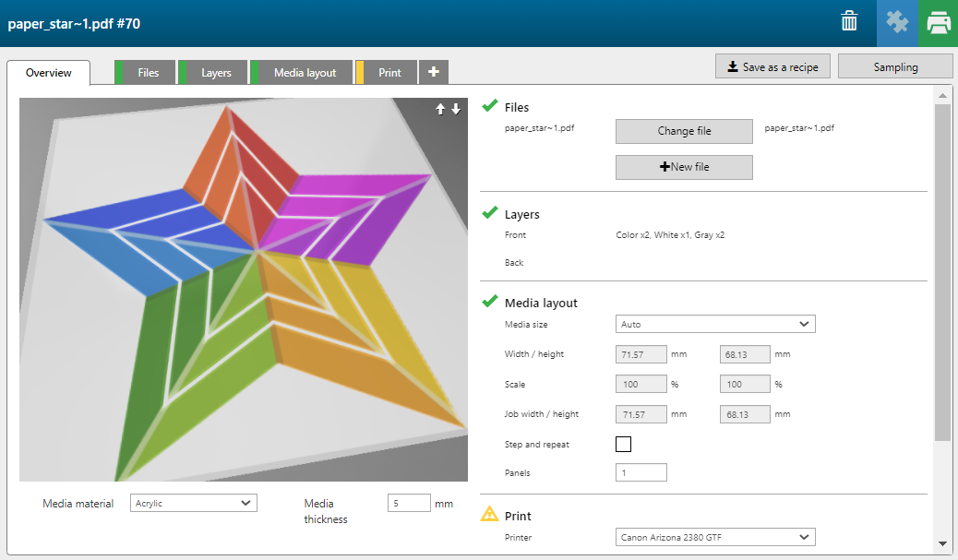Click the yellow warning icon beside Print

(x=490, y=515)
